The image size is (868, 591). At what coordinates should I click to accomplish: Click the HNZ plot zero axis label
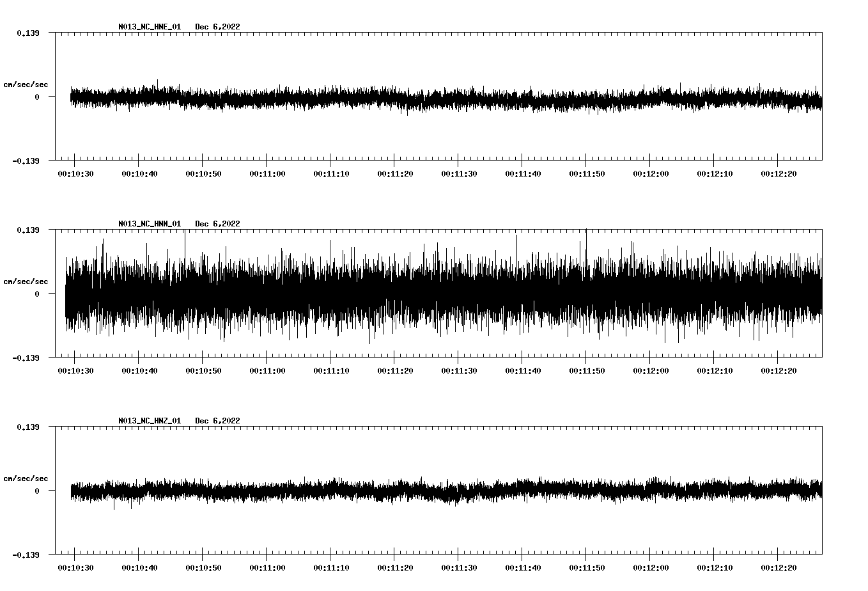[37, 491]
